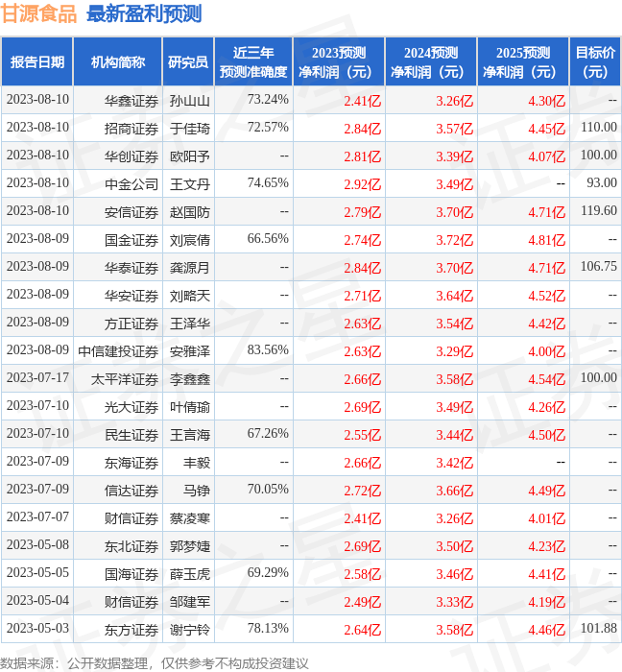622x672 pixels.
Task: Select the 报告日期 column header
Action: [37, 62]
